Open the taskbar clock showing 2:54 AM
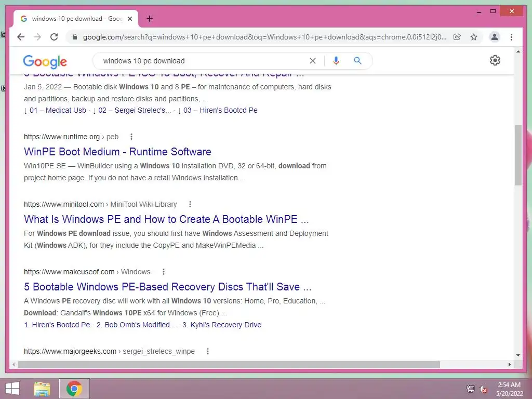532x399 pixels. pos(509,389)
